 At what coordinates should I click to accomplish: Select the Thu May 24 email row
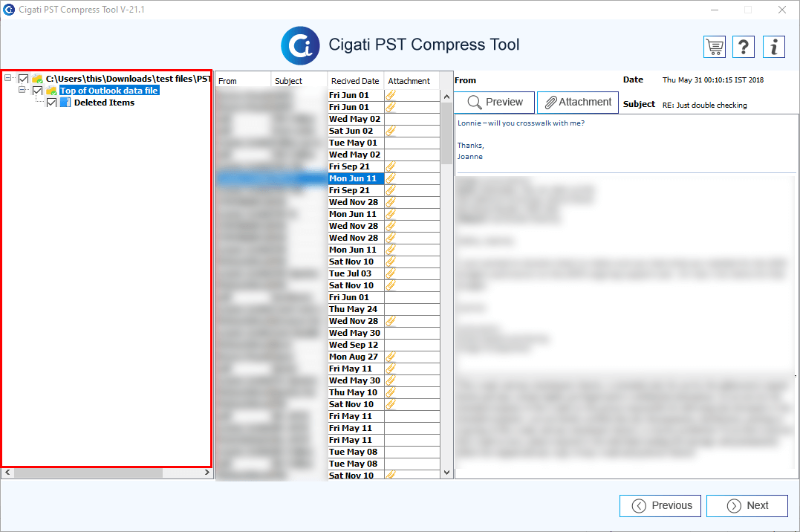click(328, 309)
